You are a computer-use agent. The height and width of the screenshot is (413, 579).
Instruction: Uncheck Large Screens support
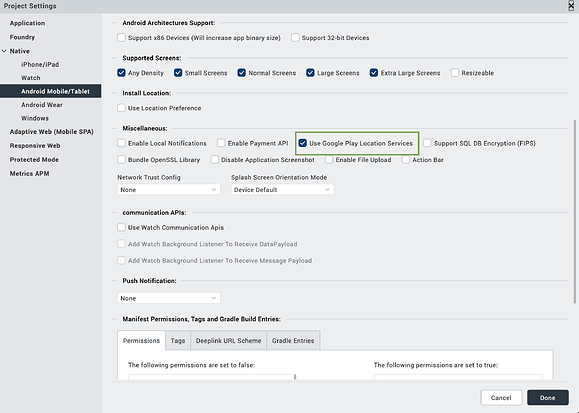tap(310, 73)
